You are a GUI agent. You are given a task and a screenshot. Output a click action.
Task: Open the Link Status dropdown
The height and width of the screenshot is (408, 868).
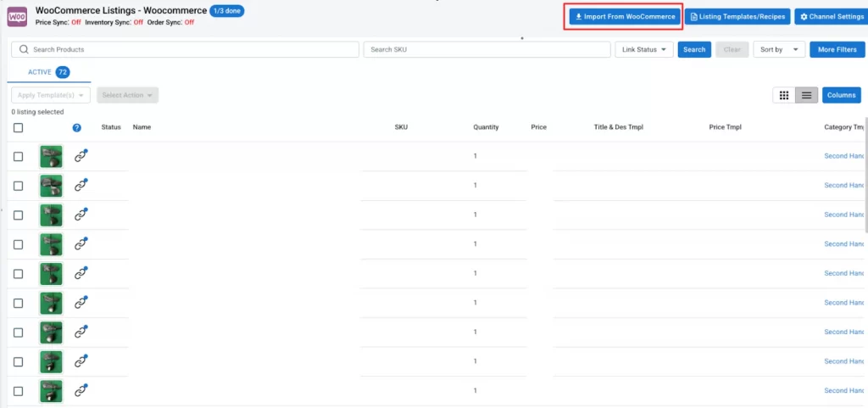(644, 49)
